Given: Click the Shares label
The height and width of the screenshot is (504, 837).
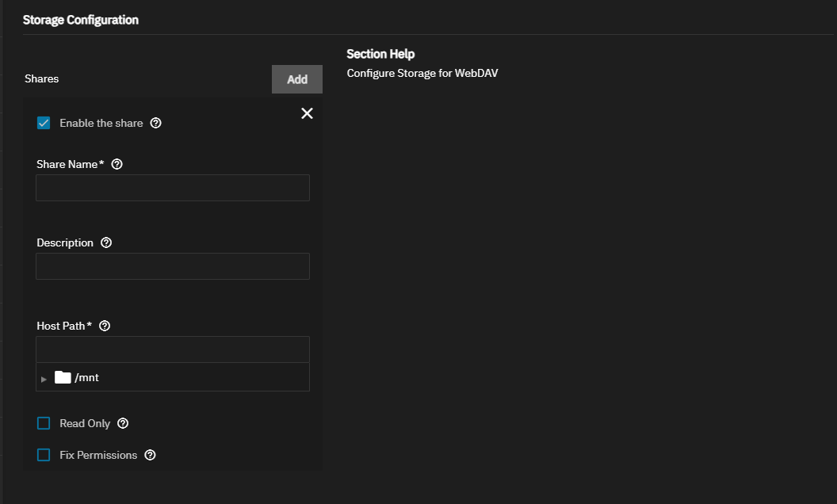Looking at the screenshot, I should coord(42,78).
